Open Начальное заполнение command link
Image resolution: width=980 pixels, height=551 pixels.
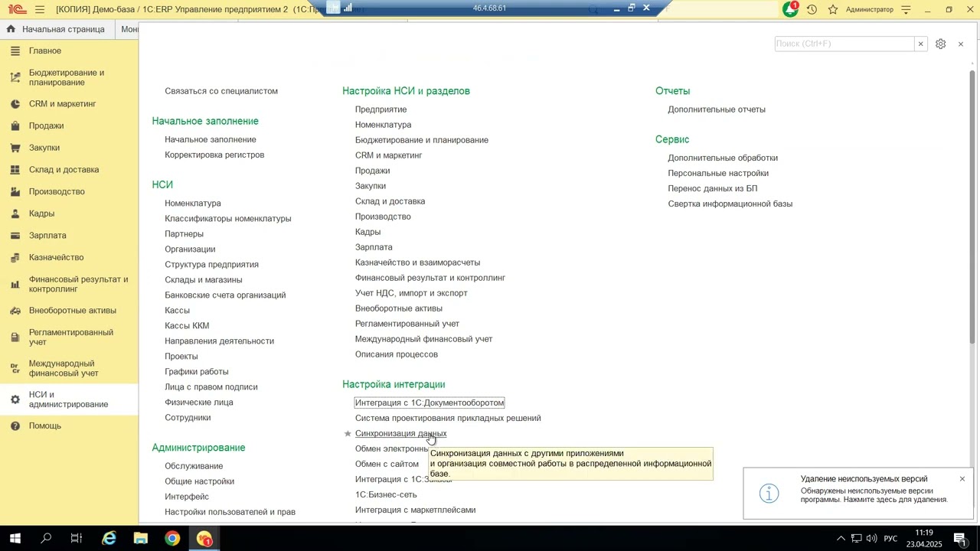(x=211, y=140)
